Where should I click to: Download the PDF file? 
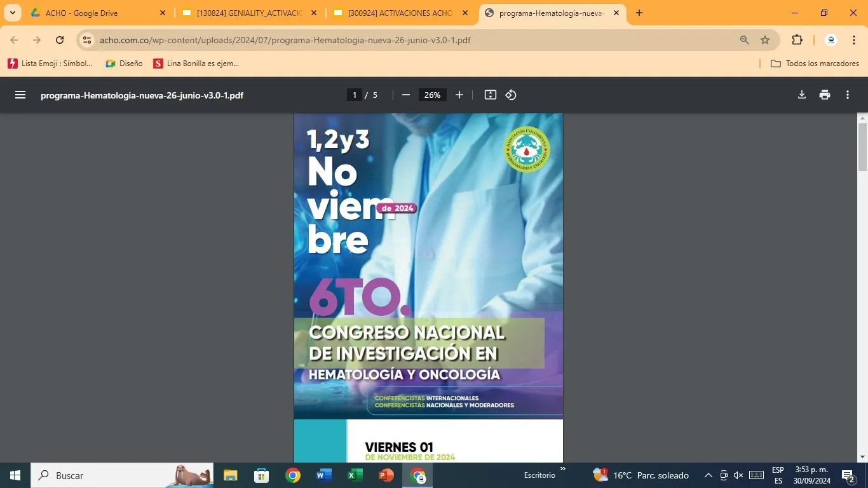coord(802,95)
